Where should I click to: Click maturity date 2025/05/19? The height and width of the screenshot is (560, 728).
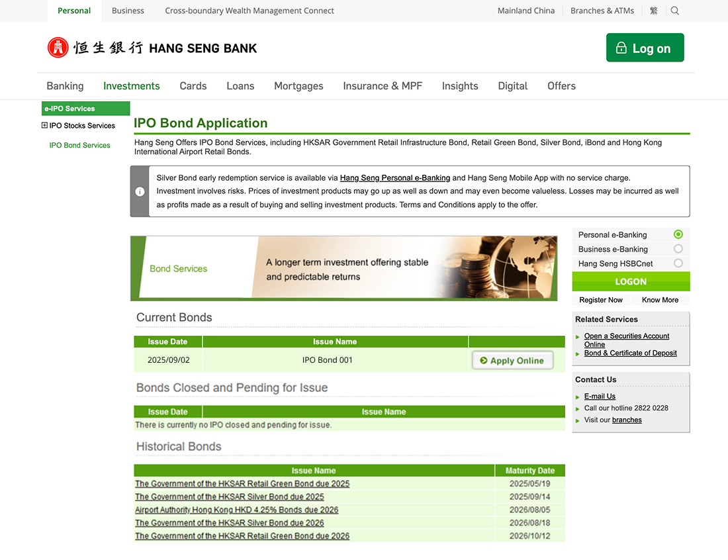(x=529, y=484)
